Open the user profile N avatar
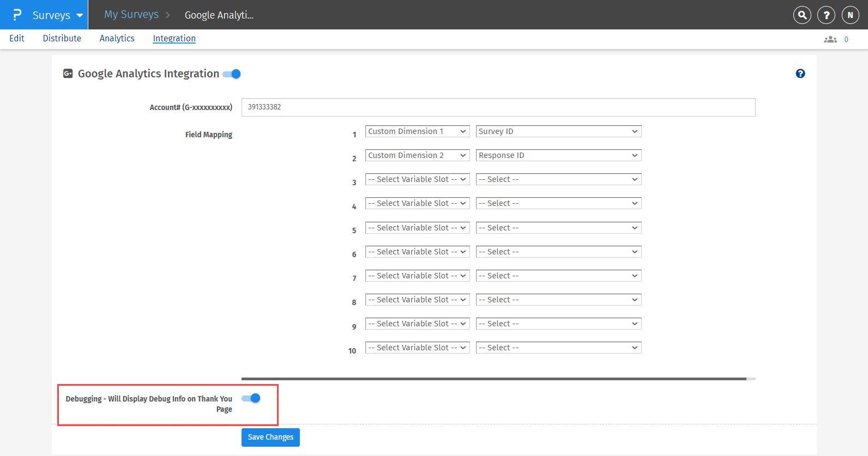This screenshot has width=868, height=456. coord(850,15)
